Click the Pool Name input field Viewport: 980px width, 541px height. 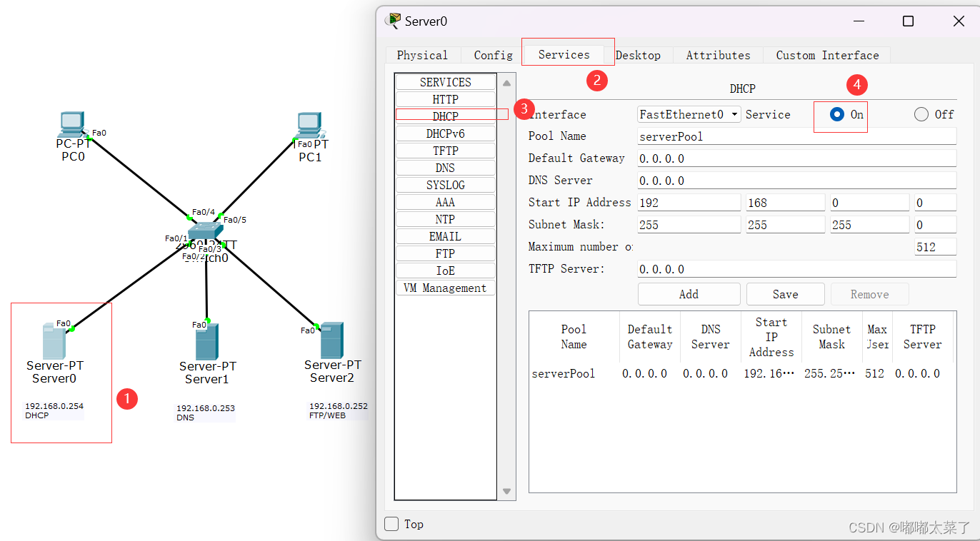point(796,136)
